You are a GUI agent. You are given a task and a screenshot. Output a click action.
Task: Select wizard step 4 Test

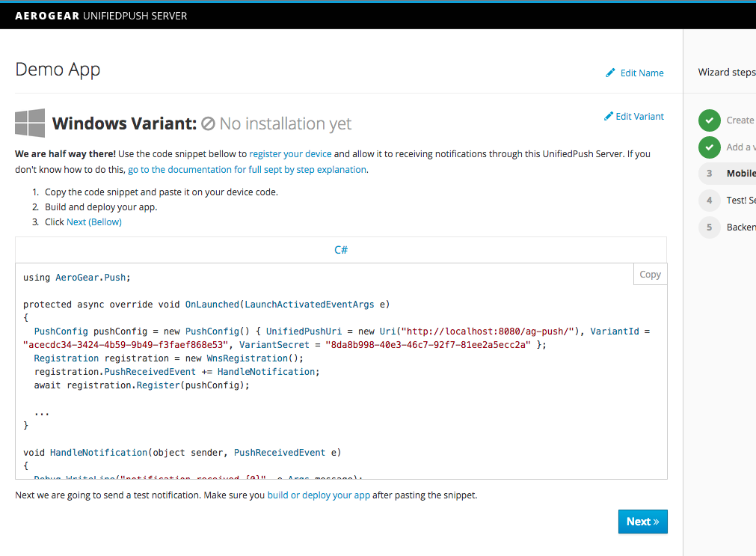[x=709, y=200]
